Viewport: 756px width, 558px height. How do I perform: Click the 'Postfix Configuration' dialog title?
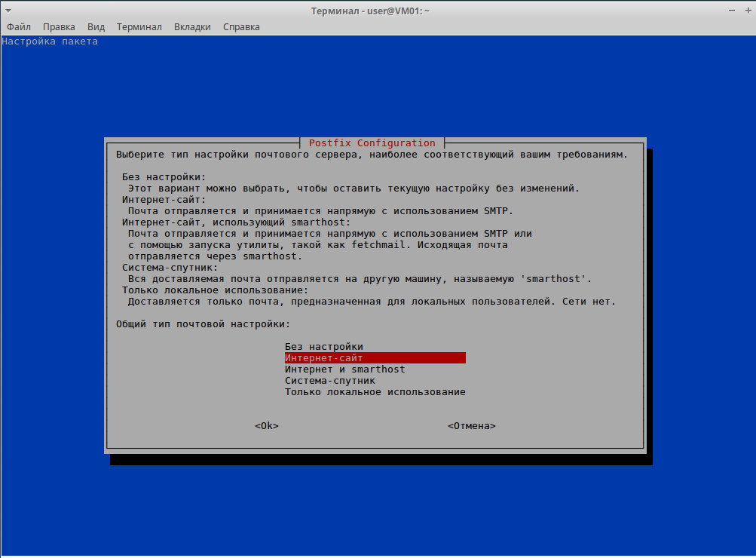(372, 143)
